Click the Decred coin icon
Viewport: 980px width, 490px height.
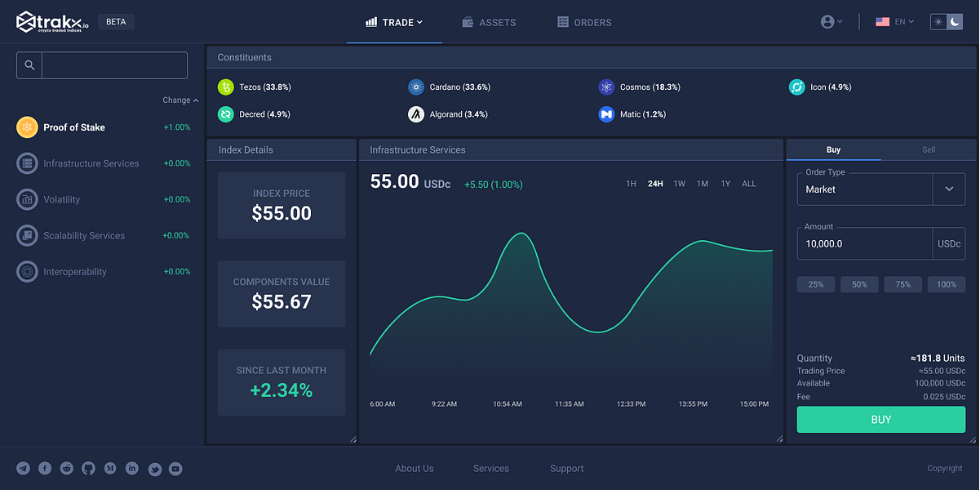[x=226, y=114]
